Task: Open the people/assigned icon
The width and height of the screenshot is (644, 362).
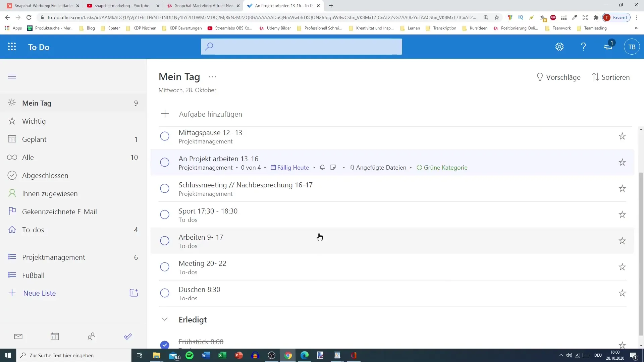Action: point(91,337)
